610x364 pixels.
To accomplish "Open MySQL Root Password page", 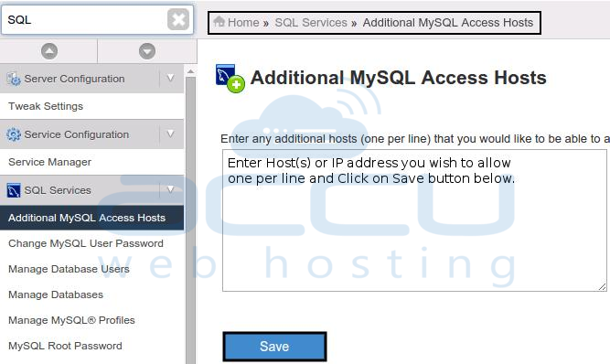I will click(x=65, y=346).
